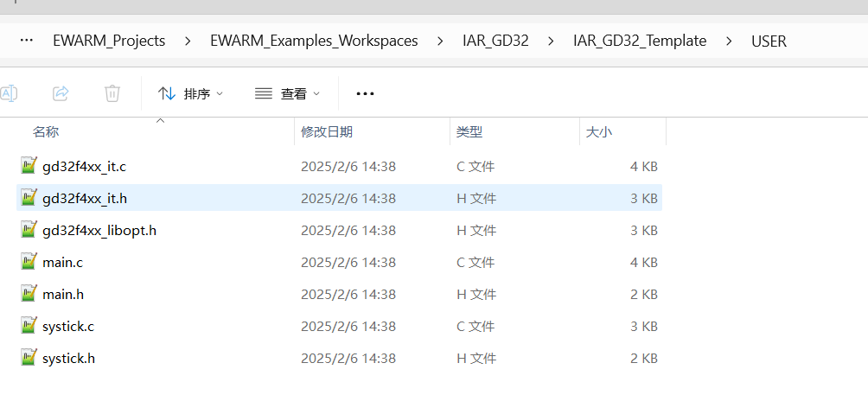The height and width of the screenshot is (414, 868).
Task: Navigate to EWARM_Examples_Workspaces in breadcrumb
Action: [x=314, y=41]
